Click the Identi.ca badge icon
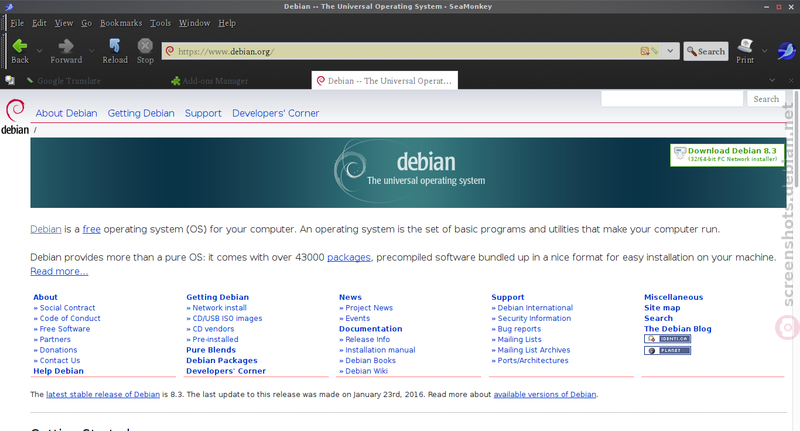Viewport: 800px width, 431px height. point(667,339)
